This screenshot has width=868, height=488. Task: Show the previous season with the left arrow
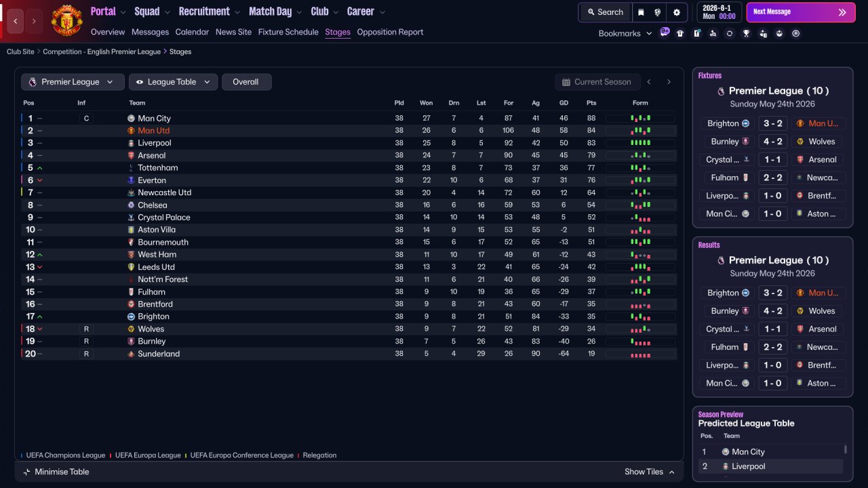649,82
